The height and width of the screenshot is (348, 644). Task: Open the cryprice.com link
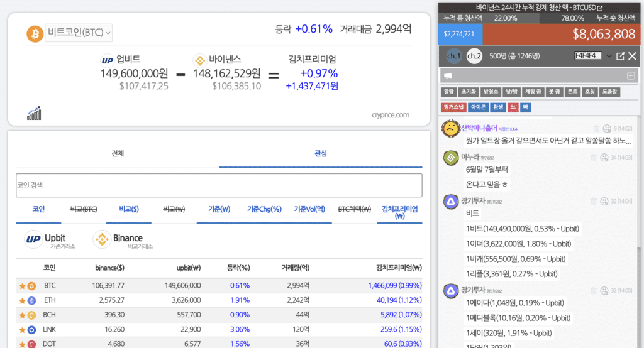pyautogui.click(x=390, y=115)
